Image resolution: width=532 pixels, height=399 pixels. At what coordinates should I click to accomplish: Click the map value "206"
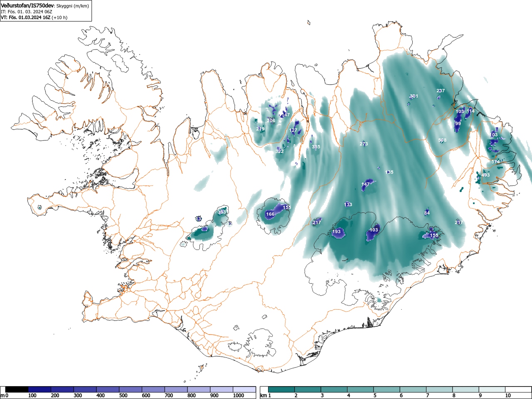[271, 121]
